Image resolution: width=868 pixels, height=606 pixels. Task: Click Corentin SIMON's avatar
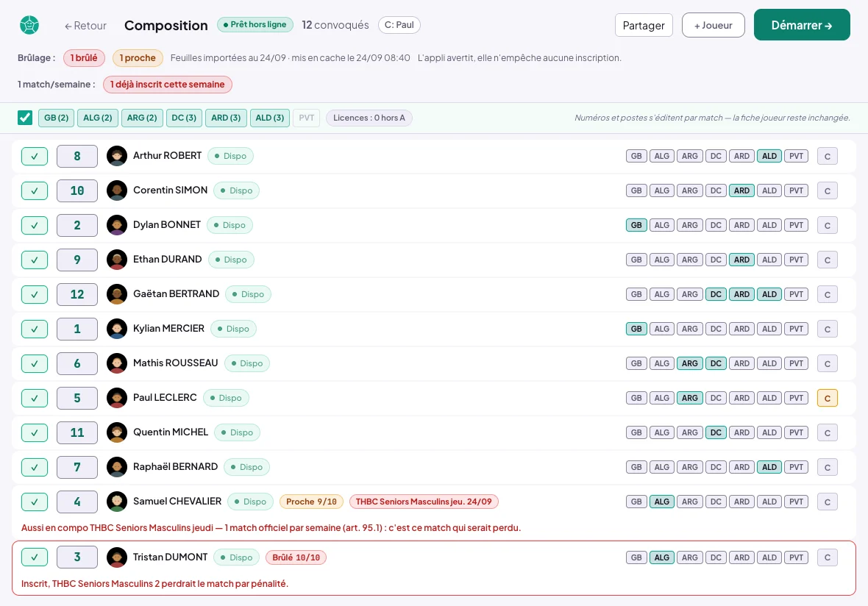point(117,190)
